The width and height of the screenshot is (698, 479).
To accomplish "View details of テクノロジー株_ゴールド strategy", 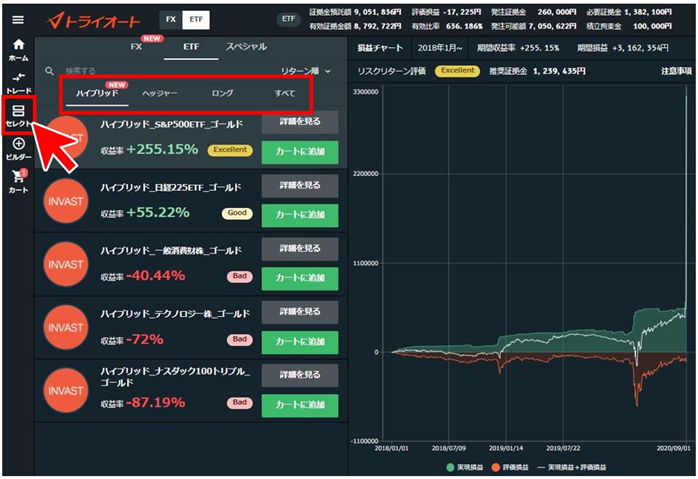I will pos(300,312).
